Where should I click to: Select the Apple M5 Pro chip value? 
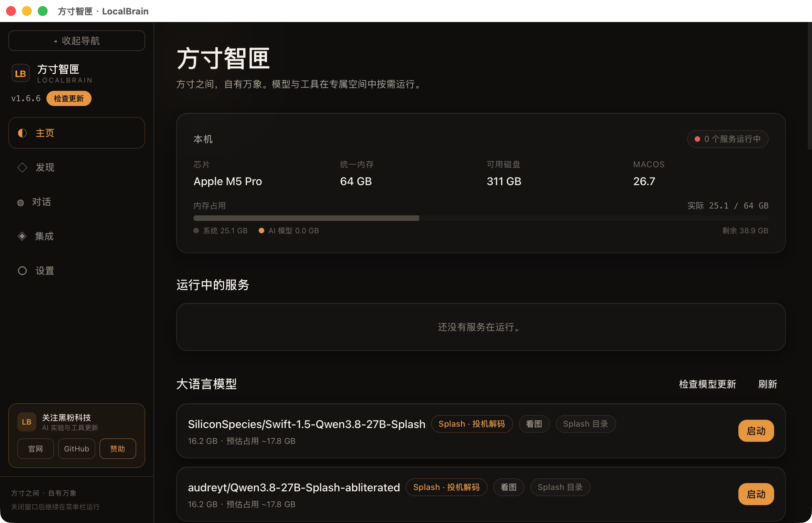228,181
